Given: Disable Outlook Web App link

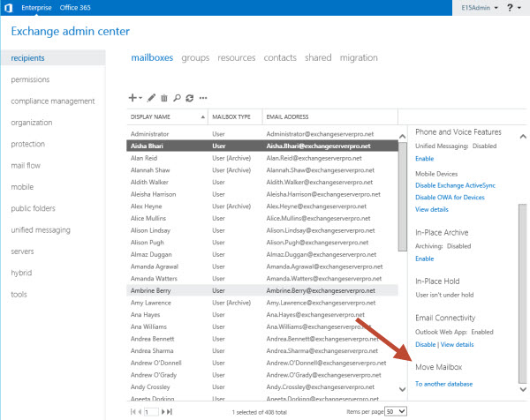Looking at the screenshot, I should (x=425, y=344).
